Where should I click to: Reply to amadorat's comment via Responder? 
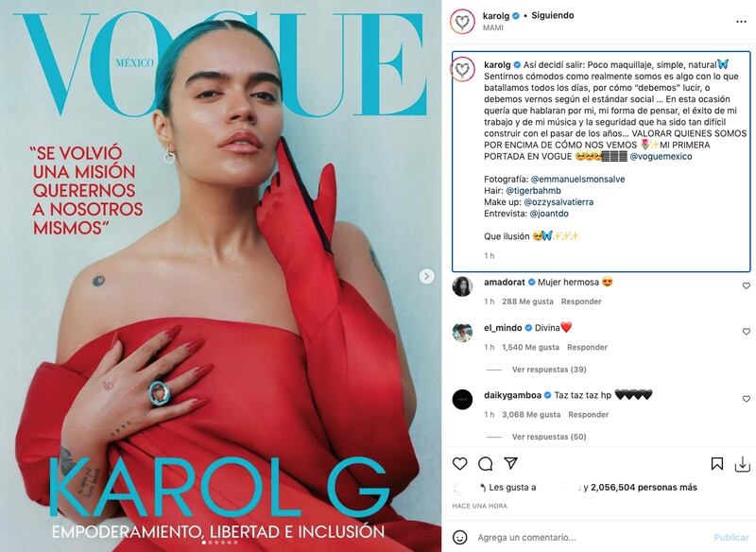(x=581, y=302)
